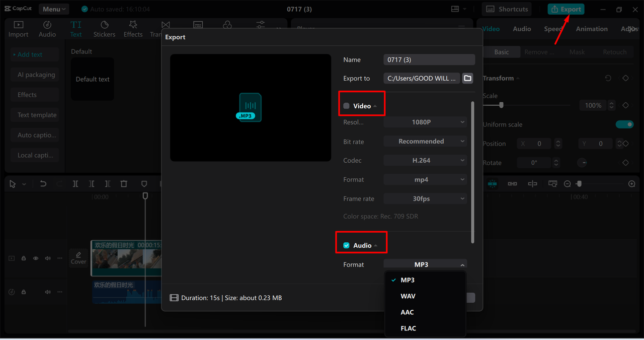
Task: Click the selection pointer tool
Action: coord(13,184)
